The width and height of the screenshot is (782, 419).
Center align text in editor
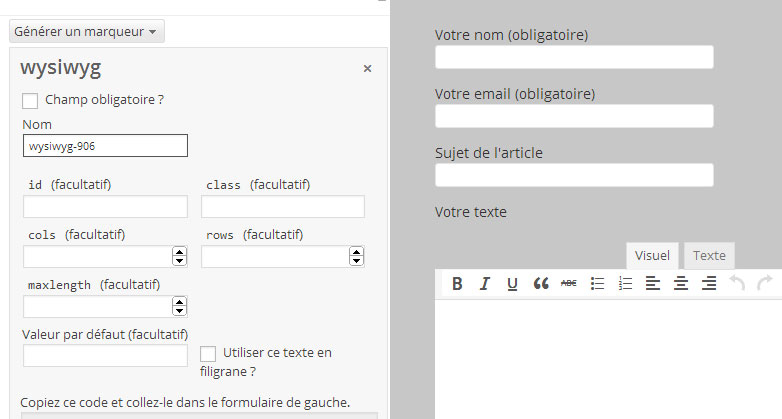coord(681,284)
